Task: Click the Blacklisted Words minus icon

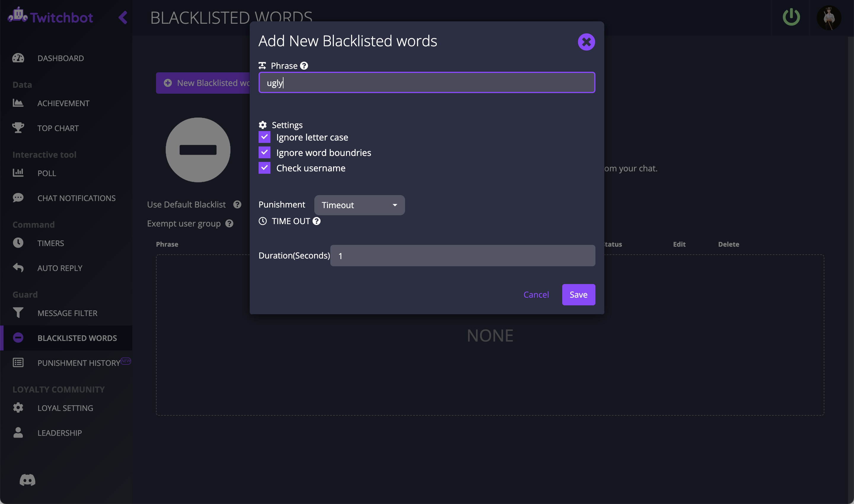Action: tap(18, 338)
